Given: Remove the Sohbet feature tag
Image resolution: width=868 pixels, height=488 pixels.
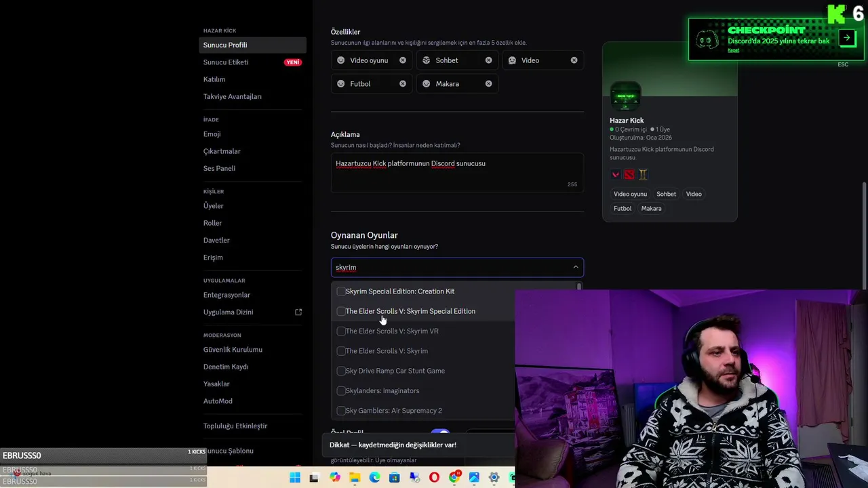Looking at the screenshot, I should [488, 60].
